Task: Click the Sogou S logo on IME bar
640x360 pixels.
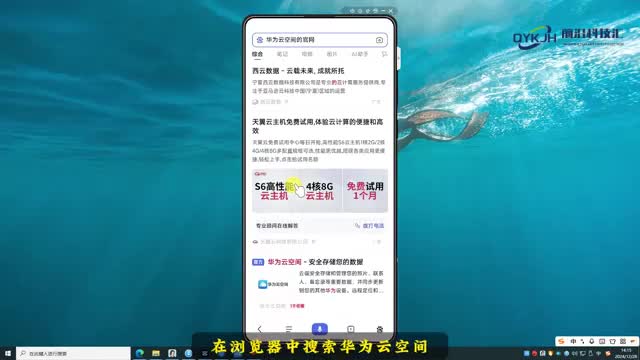Action: 562,341
